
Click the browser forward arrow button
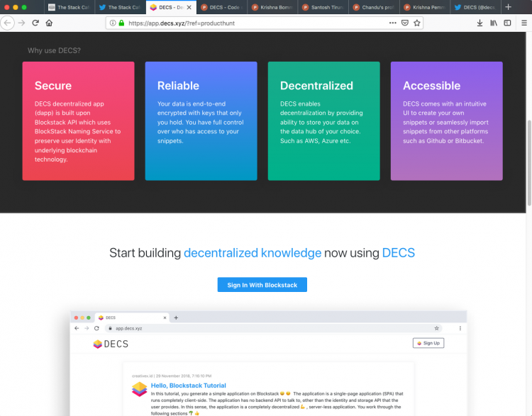tap(21, 23)
